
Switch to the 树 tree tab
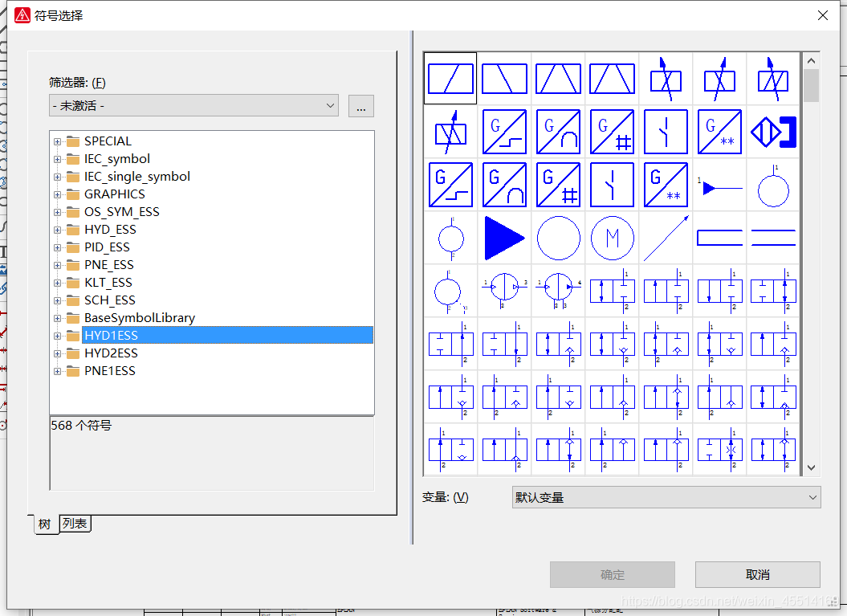coord(45,524)
